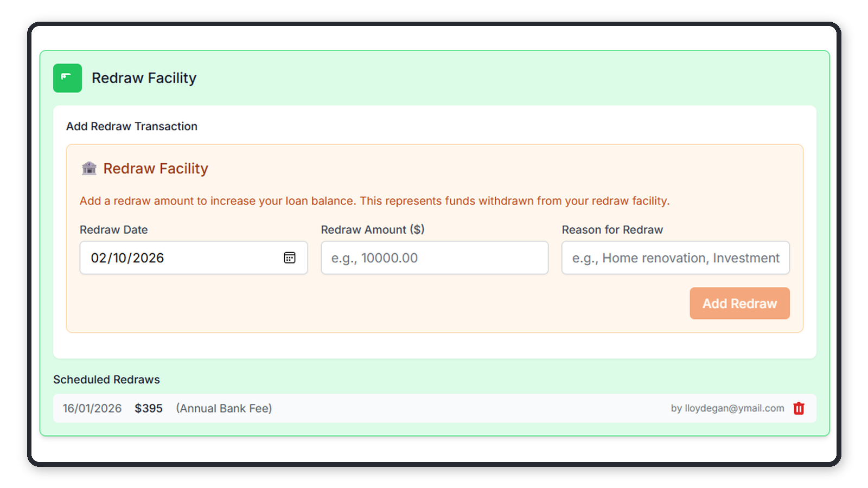Focus the Reason for Redraw input
The width and height of the screenshot is (868, 488).
coord(675,258)
